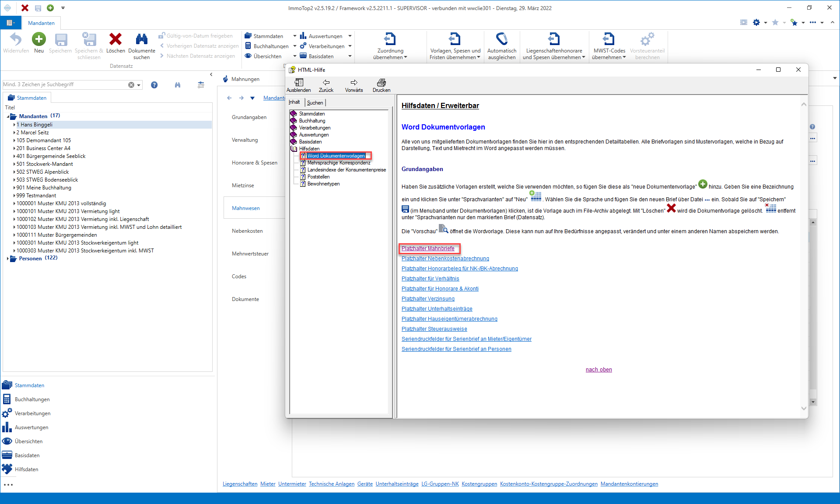Open settings gear in top-right corner
Viewport: 840px width, 504px height.
(756, 22)
